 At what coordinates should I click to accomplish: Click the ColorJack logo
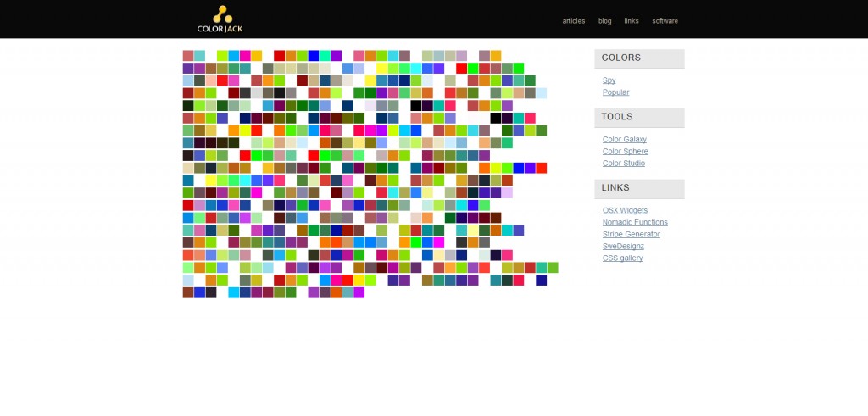tap(222, 19)
